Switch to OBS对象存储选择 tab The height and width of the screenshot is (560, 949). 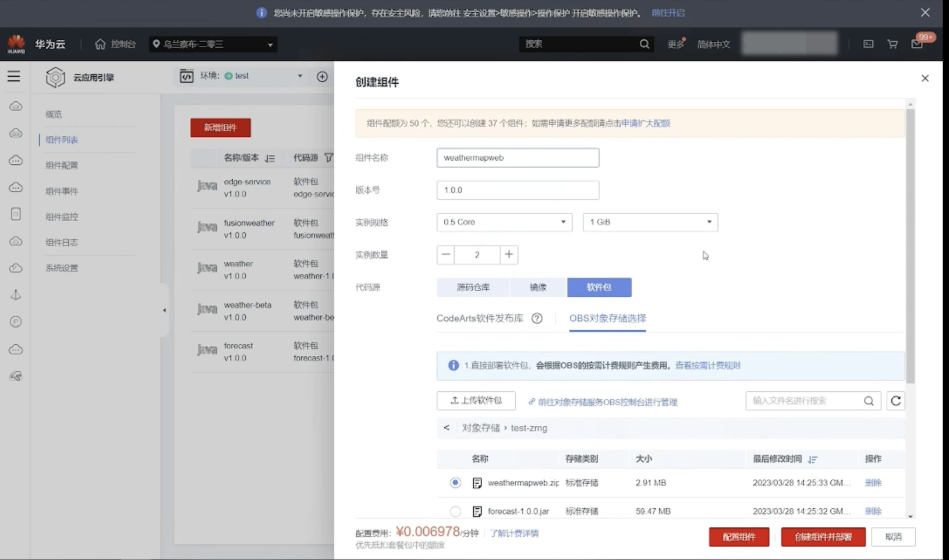coord(607,318)
